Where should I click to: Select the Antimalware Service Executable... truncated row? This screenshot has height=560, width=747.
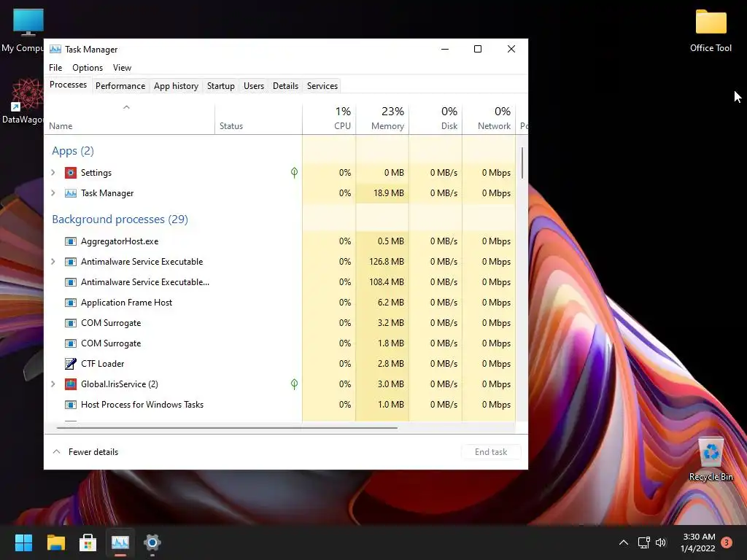point(280,282)
